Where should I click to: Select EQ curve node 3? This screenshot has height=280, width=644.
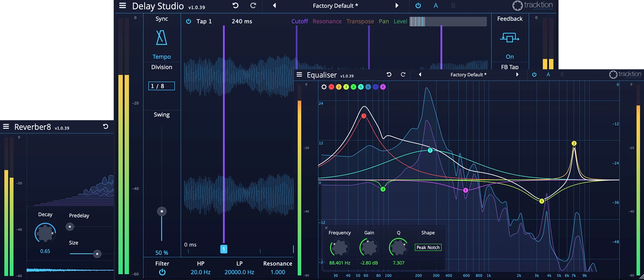click(542, 201)
